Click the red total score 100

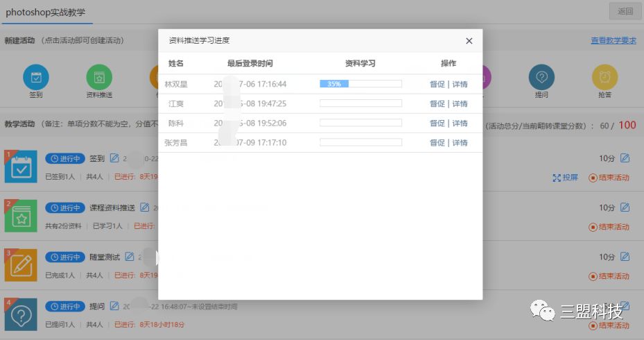click(x=627, y=125)
